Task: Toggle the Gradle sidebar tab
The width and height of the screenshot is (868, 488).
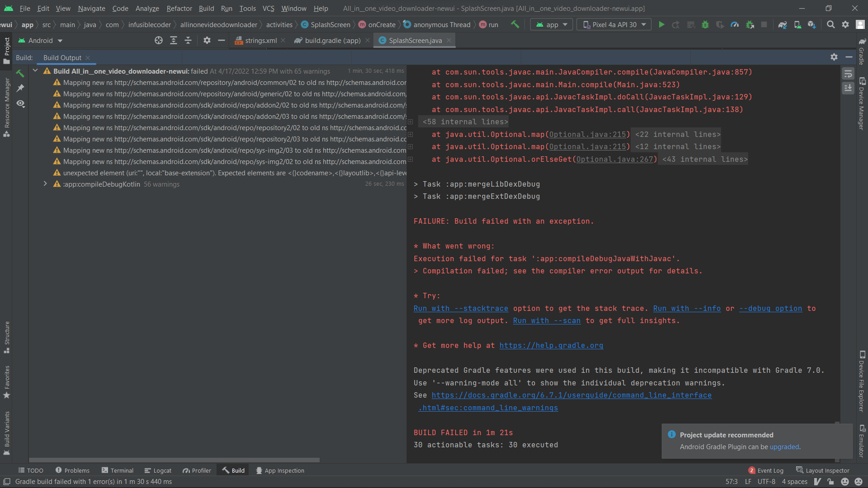Action: click(x=862, y=51)
